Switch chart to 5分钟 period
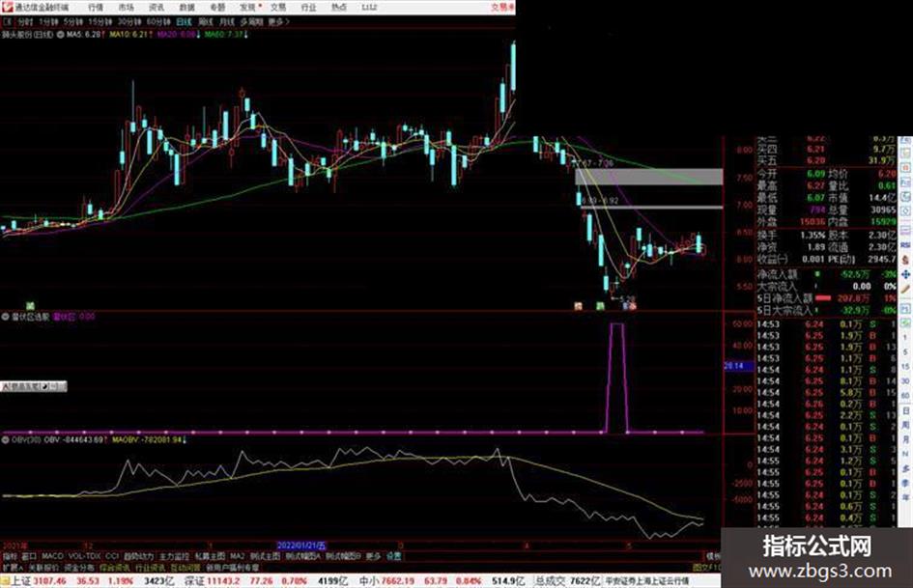Screen dimensions: 913x588 (72, 21)
